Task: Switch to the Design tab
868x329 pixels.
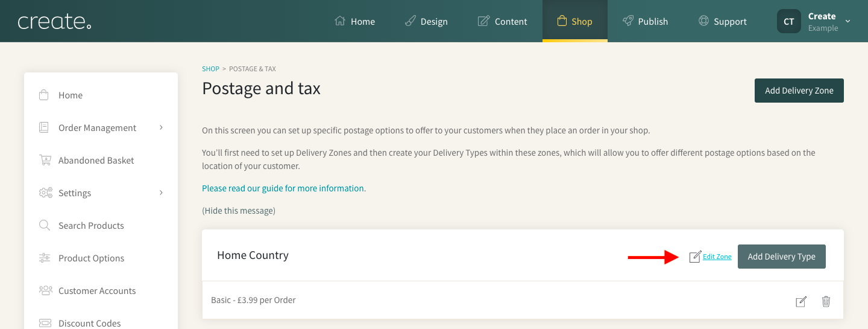Action: tap(426, 21)
